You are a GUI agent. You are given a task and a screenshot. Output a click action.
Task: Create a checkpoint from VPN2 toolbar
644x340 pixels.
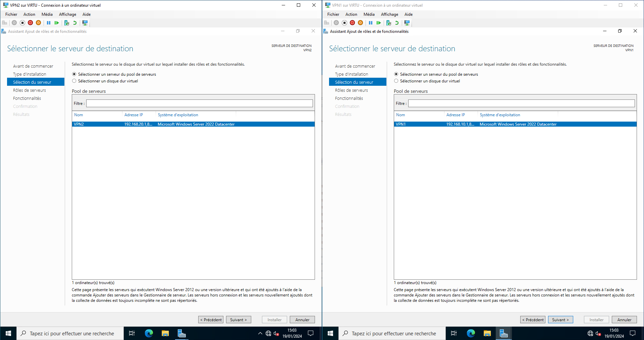67,23
